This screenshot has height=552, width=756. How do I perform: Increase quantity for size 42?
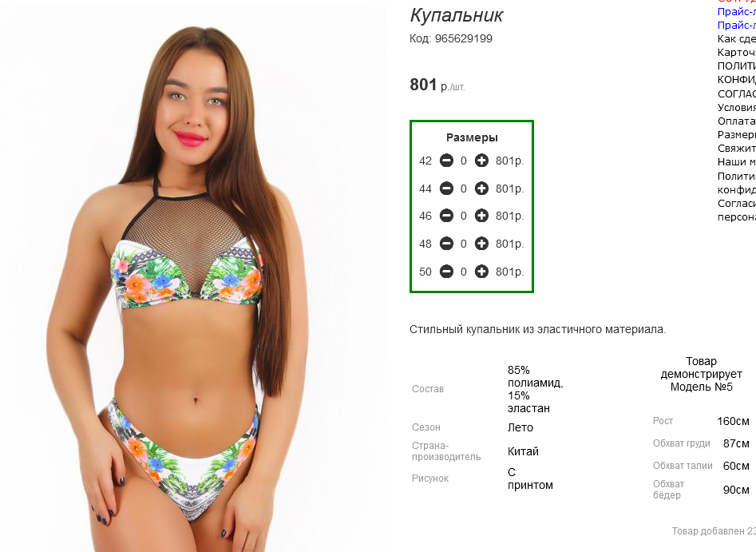[481, 161]
